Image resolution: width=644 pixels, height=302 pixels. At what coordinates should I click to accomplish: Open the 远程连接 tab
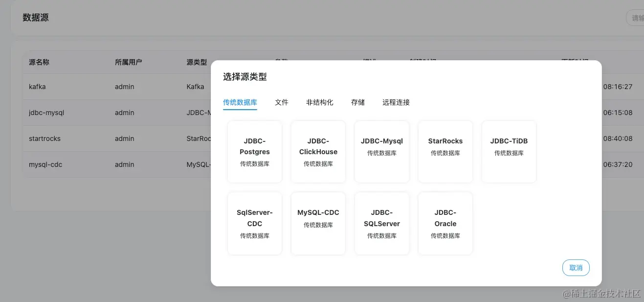tap(396, 102)
